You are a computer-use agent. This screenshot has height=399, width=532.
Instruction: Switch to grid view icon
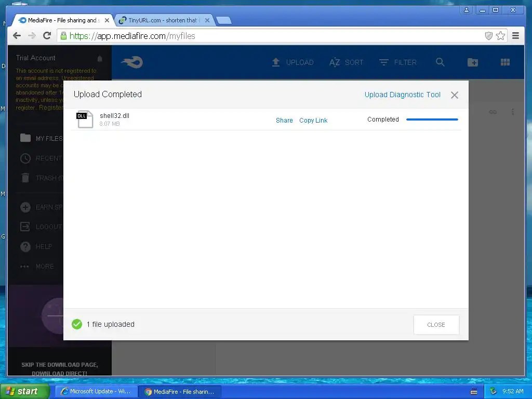tap(505, 62)
